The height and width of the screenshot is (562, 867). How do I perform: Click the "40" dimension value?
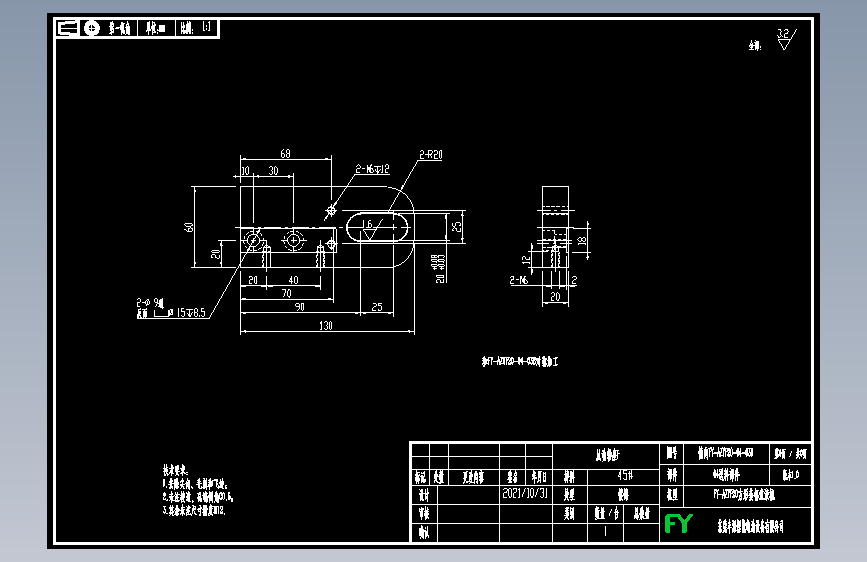pyautogui.click(x=293, y=280)
